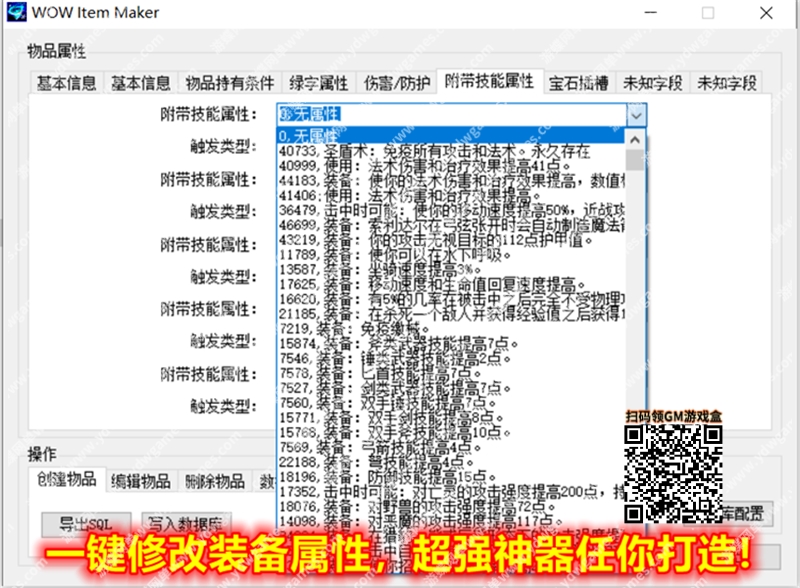Screen dimensions: 800x588
Task: Select entry 14098 对恶魔的攻击强度提高117点
Action: click(x=451, y=521)
